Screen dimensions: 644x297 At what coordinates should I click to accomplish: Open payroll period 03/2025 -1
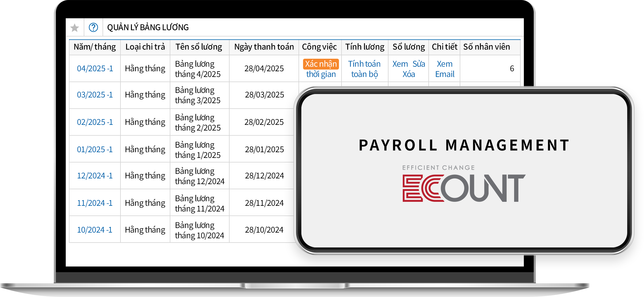[95, 95]
